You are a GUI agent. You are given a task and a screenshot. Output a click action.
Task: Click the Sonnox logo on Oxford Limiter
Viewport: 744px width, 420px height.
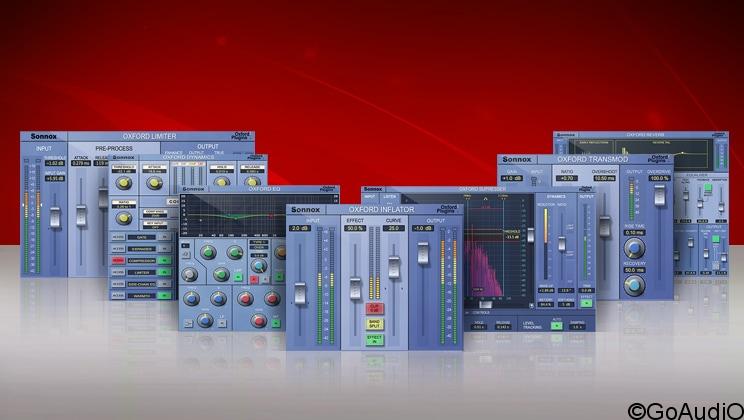44,136
